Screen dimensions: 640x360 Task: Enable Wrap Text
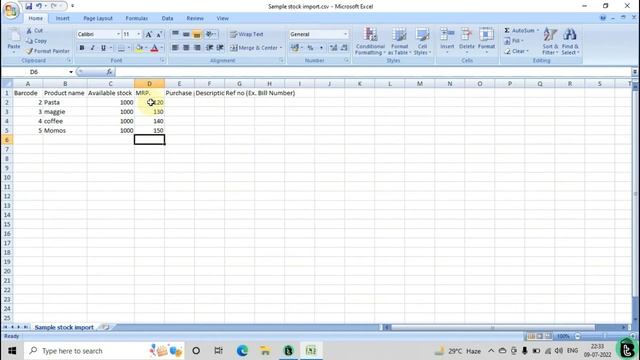(247, 34)
